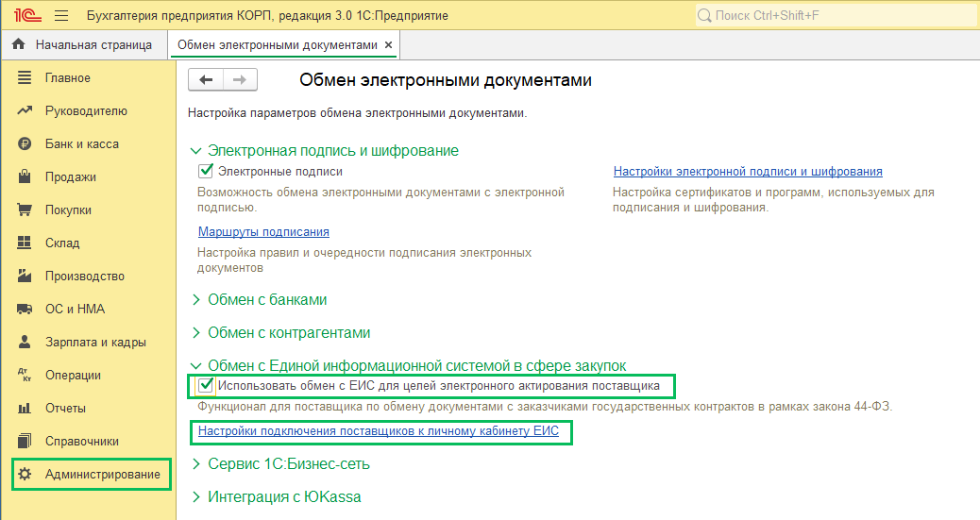Open the ОС и НМА section
Image resolution: width=980 pixels, height=520 pixels.
75,309
